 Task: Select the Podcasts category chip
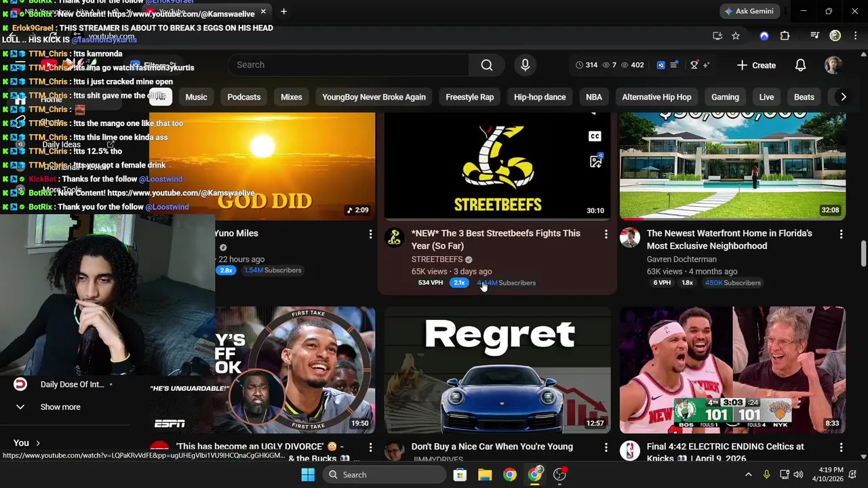243,97
